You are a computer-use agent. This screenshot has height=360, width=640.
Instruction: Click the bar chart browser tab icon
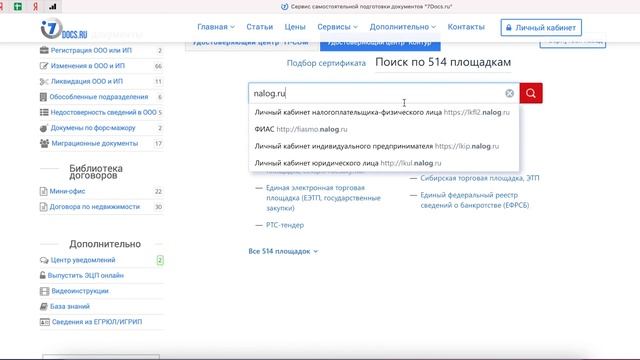(53, 6)
